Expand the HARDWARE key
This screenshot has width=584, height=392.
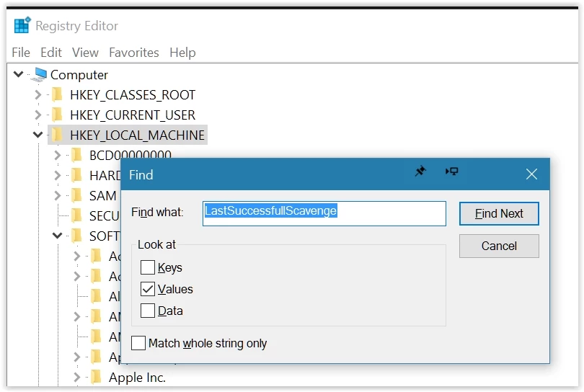click(57, 175)
